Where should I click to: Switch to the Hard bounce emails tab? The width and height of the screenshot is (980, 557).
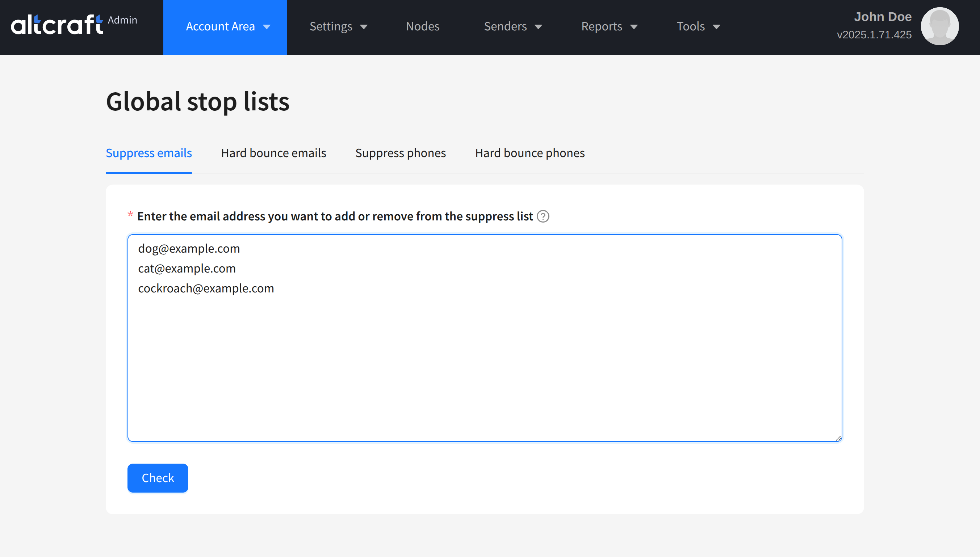(273, 153)
